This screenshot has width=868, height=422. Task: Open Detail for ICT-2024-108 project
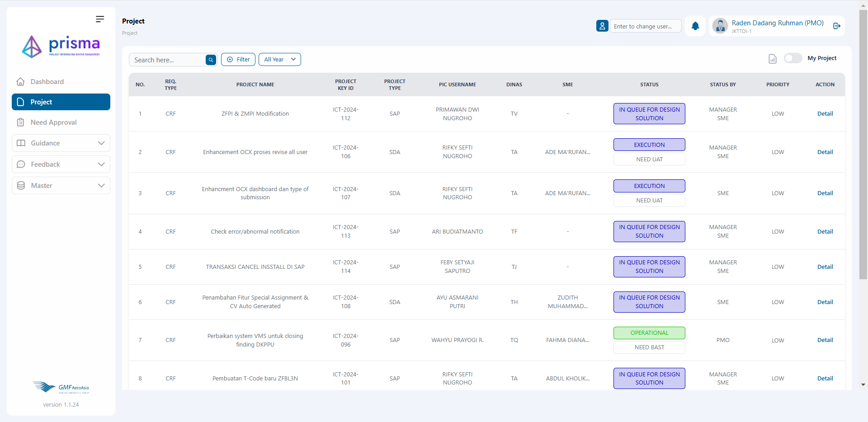pos(825,302)
